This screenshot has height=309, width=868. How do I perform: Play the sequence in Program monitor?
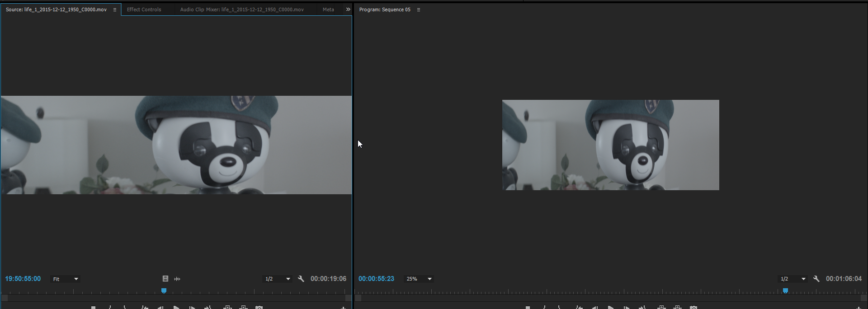coord(611,307)
